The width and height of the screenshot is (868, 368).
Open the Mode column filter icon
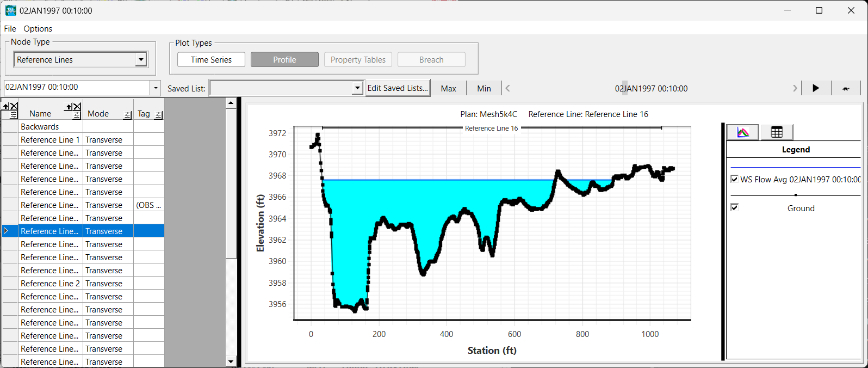coord(127,115)
